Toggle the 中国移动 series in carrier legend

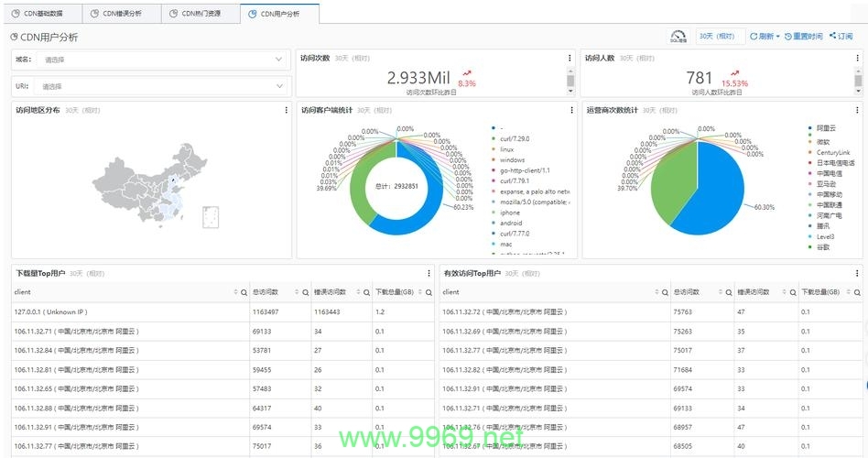[830, 193]
